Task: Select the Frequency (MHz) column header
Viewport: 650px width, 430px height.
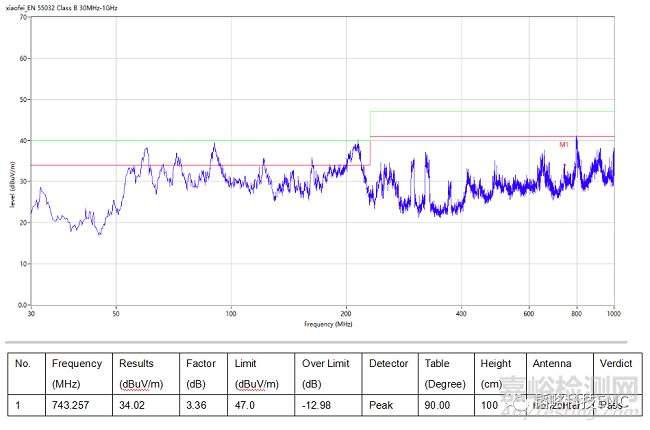Action: (x=76, y=373)
